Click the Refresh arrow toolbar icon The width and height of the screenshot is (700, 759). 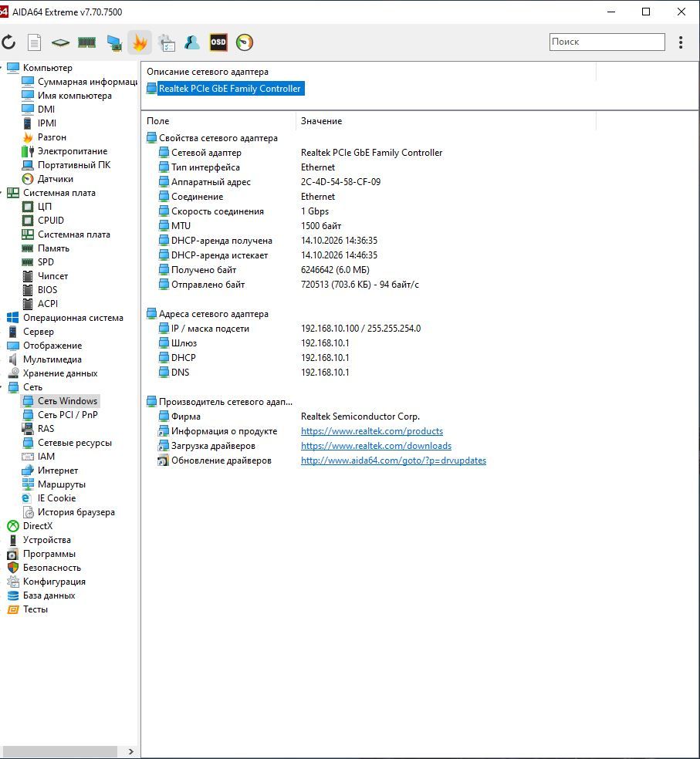pyautogui.click(x=8, y=42)
